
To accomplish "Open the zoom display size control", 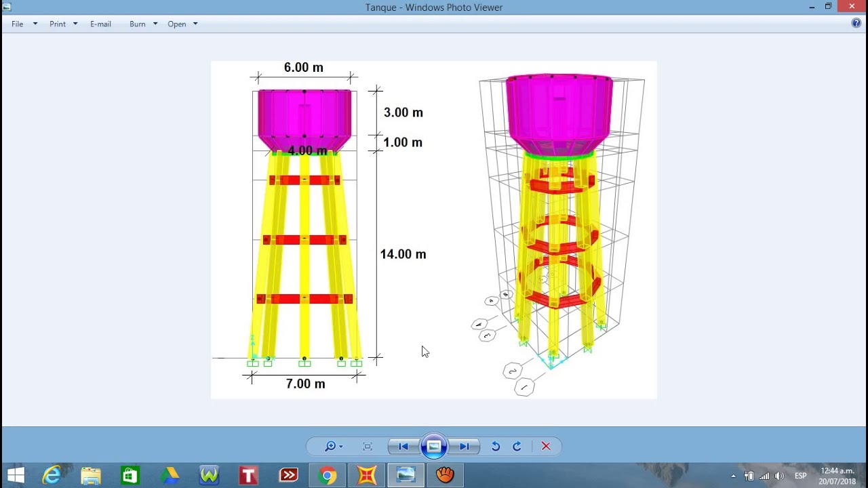I will pyautogui.click(x=333, y=446).
